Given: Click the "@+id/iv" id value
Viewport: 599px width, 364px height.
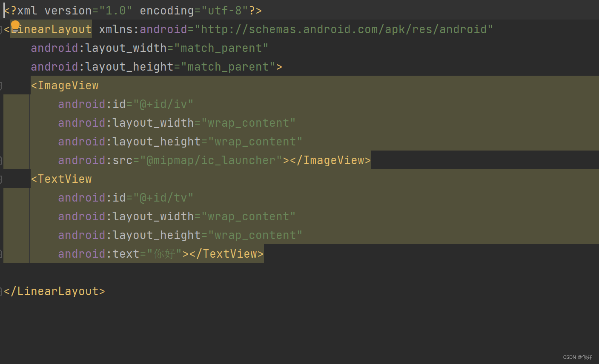Looking at the screenshot, I should [x=163, y=104].
